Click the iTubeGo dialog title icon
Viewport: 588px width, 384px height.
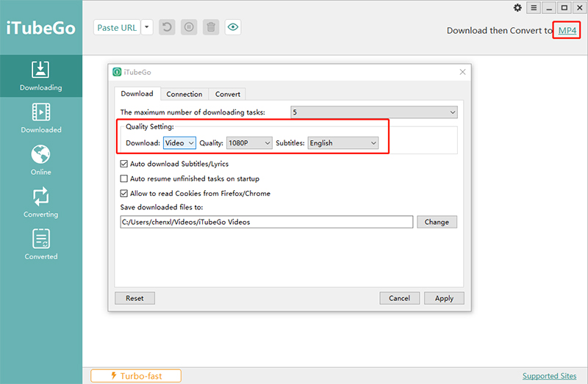[x=117, y=72]
